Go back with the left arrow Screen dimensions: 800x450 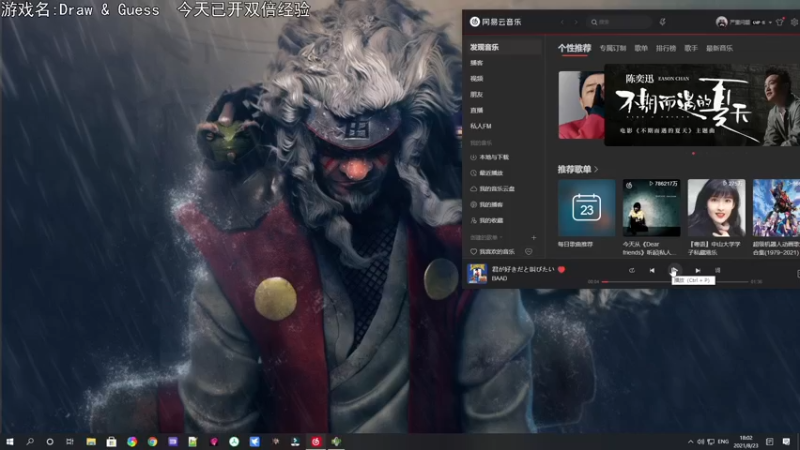coord(562,22)
